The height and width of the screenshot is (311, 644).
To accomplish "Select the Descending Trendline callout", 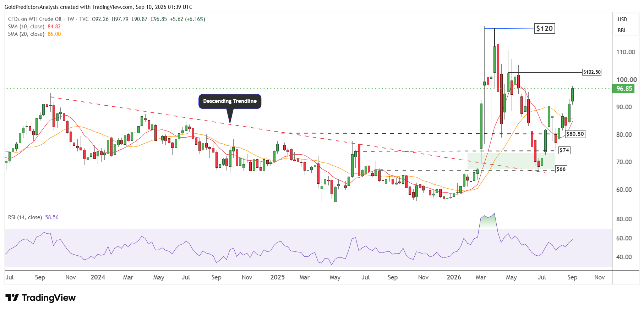I will (x=230, y=101).
